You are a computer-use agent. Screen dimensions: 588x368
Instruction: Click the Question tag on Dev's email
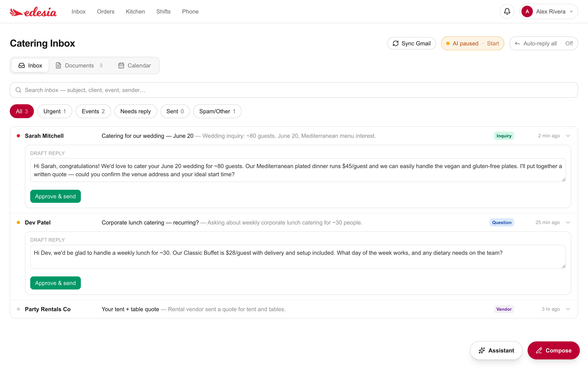click(x=501, y=222)
